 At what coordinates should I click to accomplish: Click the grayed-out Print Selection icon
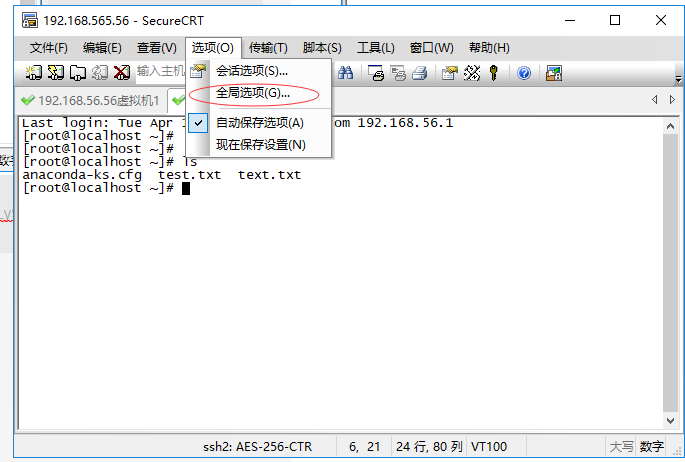[x=398, y=73]
